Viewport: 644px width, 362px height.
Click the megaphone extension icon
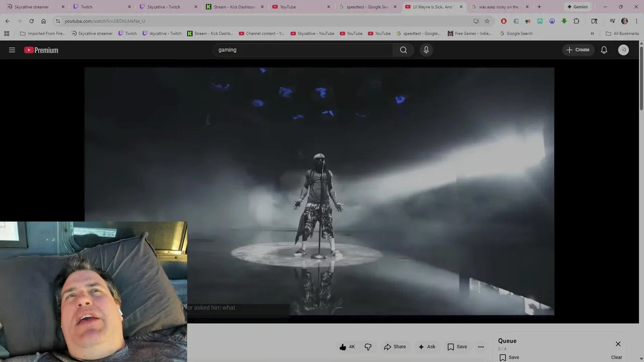click(528, 21)
